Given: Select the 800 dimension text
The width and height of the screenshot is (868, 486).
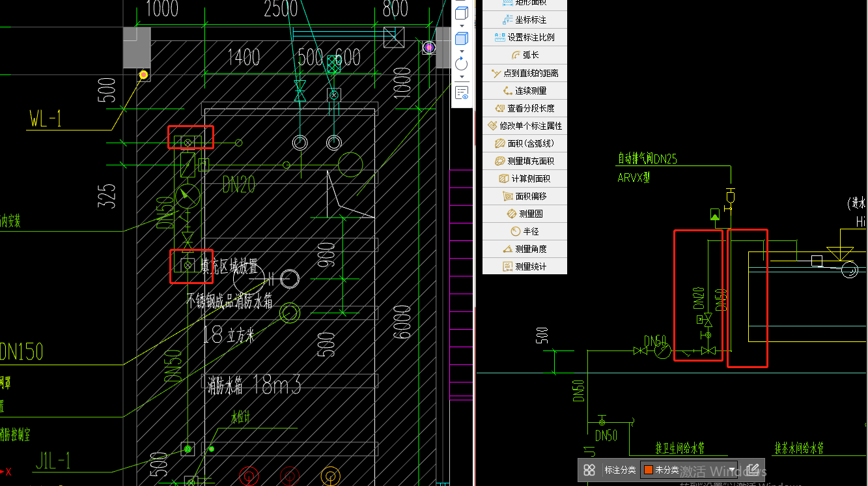Looking at the screenshot, I should 395,9.
